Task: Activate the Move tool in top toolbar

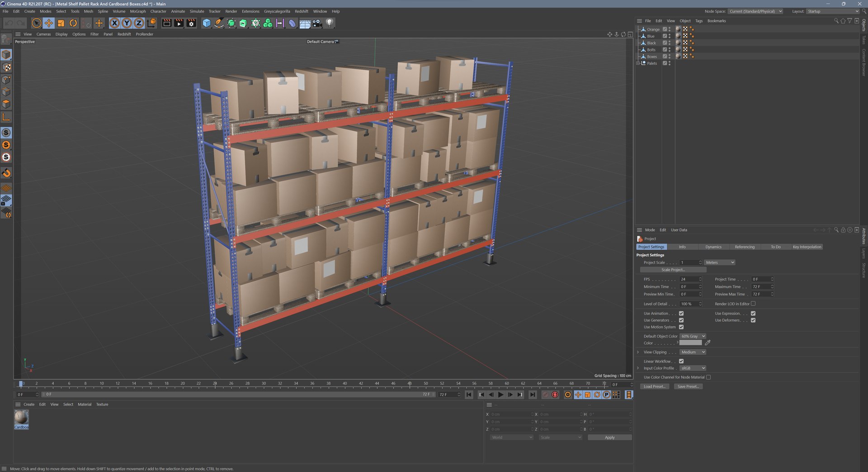Action: coord(49,23)
